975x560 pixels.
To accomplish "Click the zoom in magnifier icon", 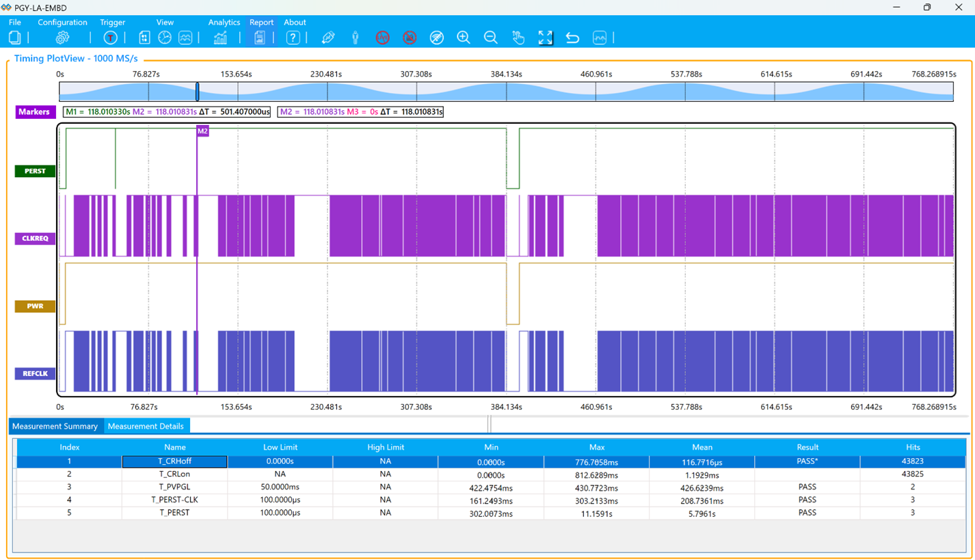I will pos(464,38).
